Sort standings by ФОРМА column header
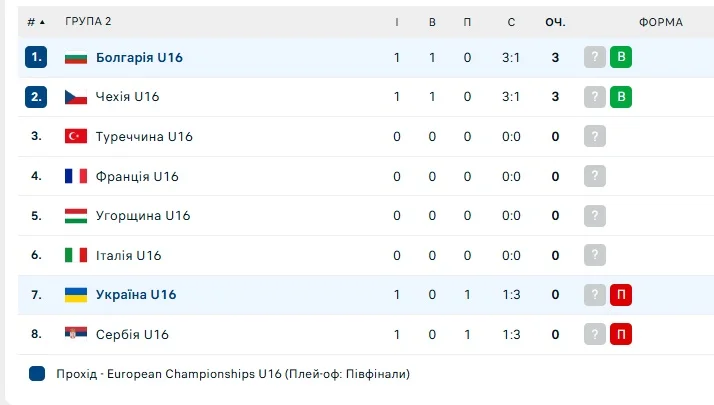 coord(661,21)
